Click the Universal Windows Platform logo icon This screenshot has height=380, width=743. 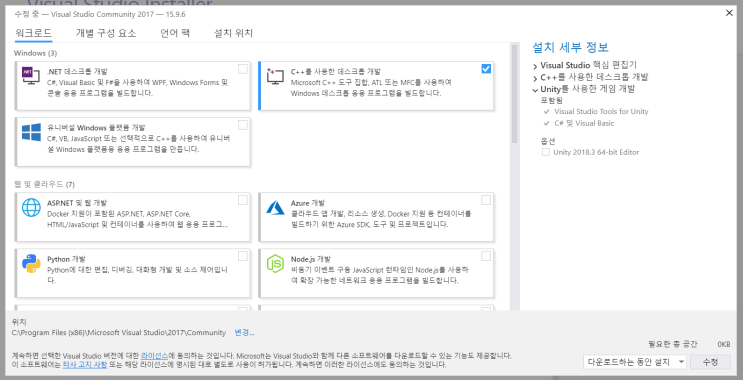31,132
